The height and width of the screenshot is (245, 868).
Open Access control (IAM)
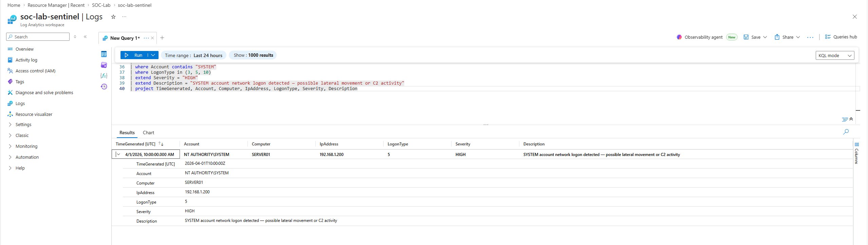tap(35, 71)
